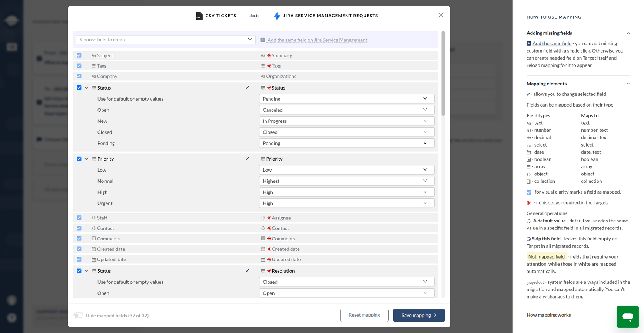This screenshot has width=644, height=333.
Task: Edit the Status to Status field mapping pencil
Action: pos(248,88)
